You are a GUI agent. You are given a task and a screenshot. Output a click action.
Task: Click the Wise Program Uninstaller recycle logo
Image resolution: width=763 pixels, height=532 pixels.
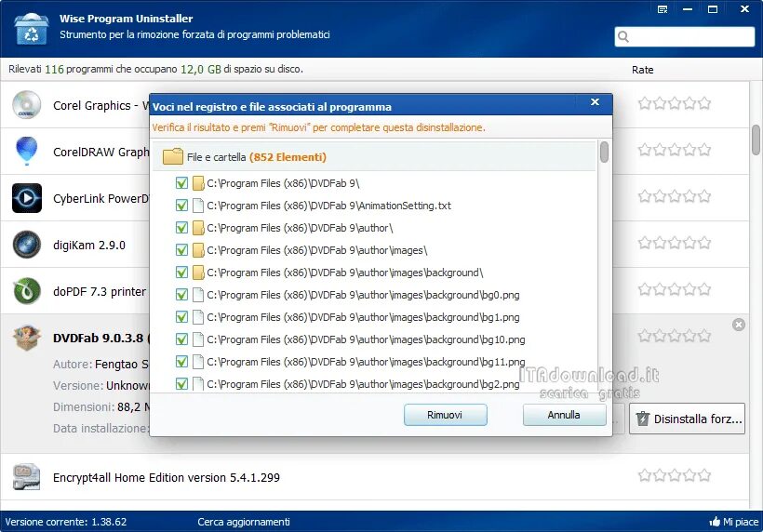(x=31, y=29)
